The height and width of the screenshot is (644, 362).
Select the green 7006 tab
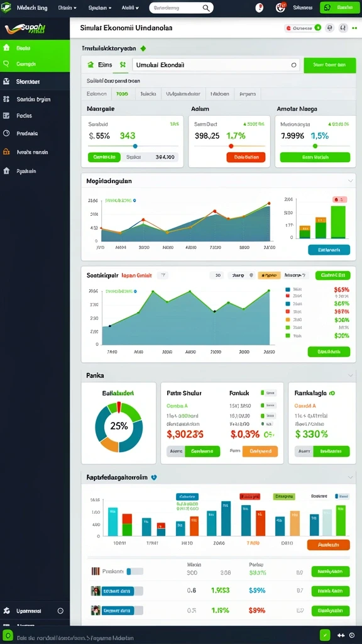(123, 94)
